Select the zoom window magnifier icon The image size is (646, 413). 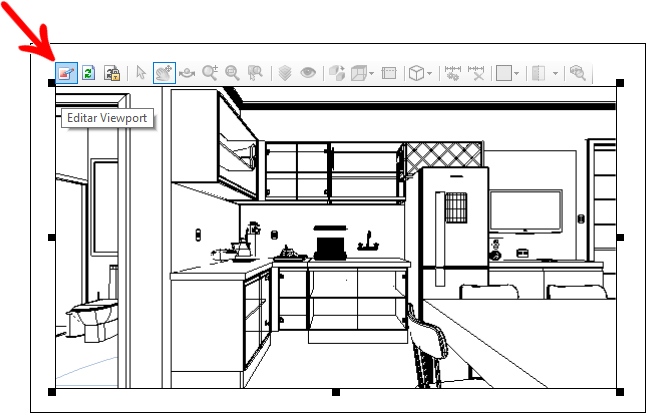[x=255, y=73]
